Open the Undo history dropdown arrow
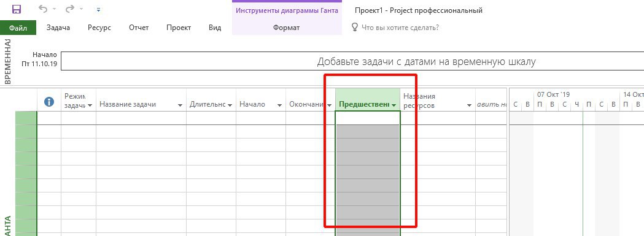 54,9
